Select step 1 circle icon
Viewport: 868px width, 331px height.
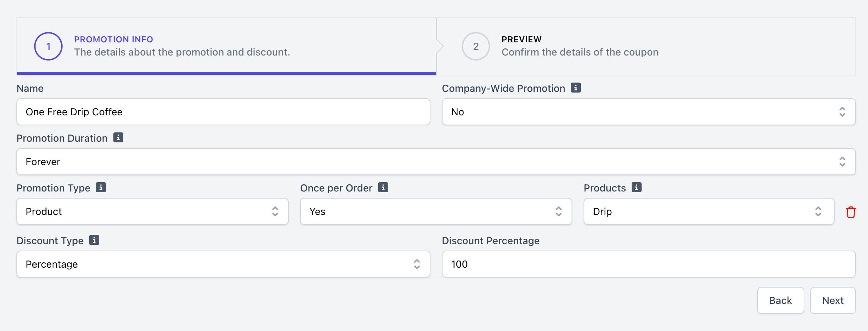48,46
